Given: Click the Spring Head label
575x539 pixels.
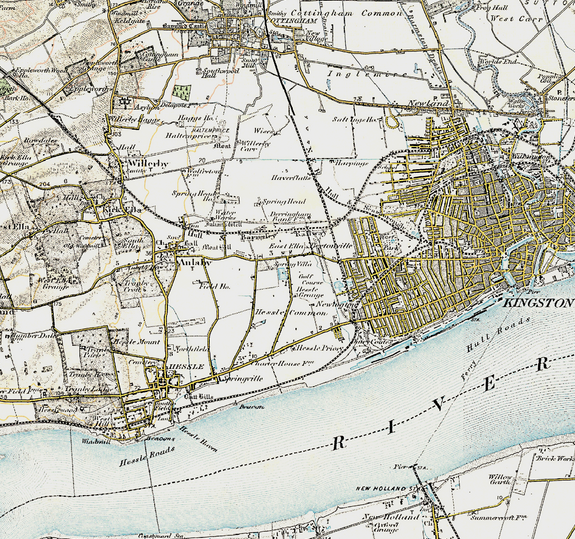Looking at the screenshot, I should pos(284,201).
